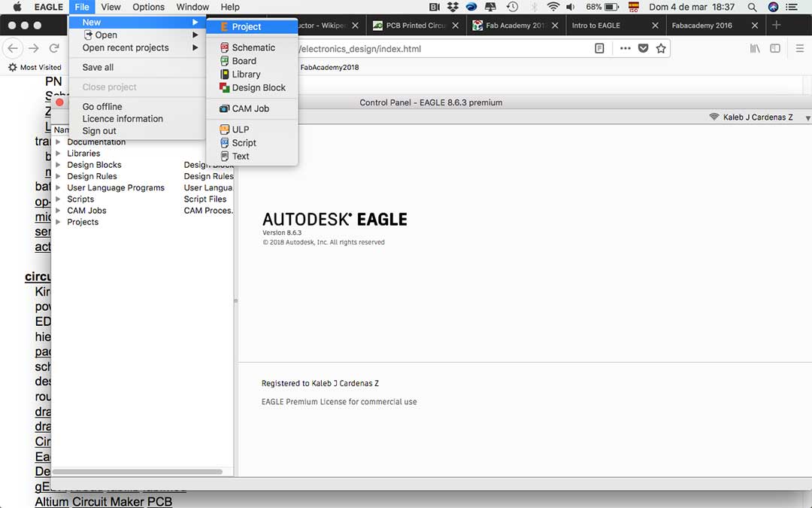Switch to Fab Academy browser tab
812x508 pixels.
[x=516, y=25]
